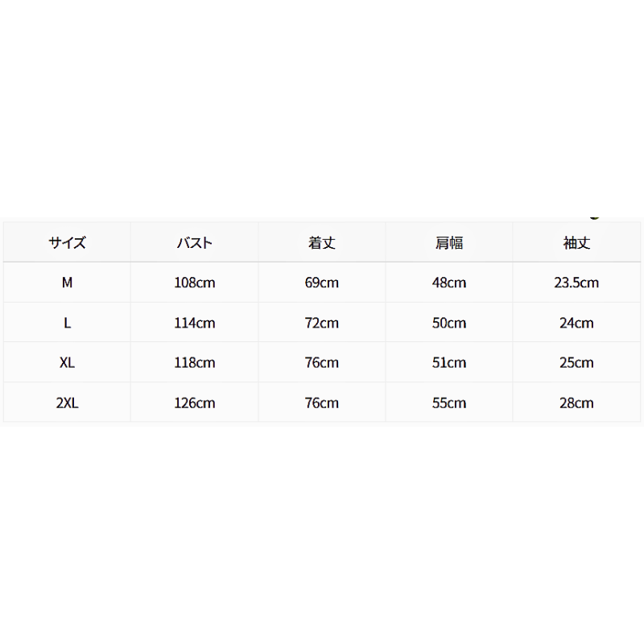
Task: Click the 55cm shoulder width value
Action: (x=449, y=403)
